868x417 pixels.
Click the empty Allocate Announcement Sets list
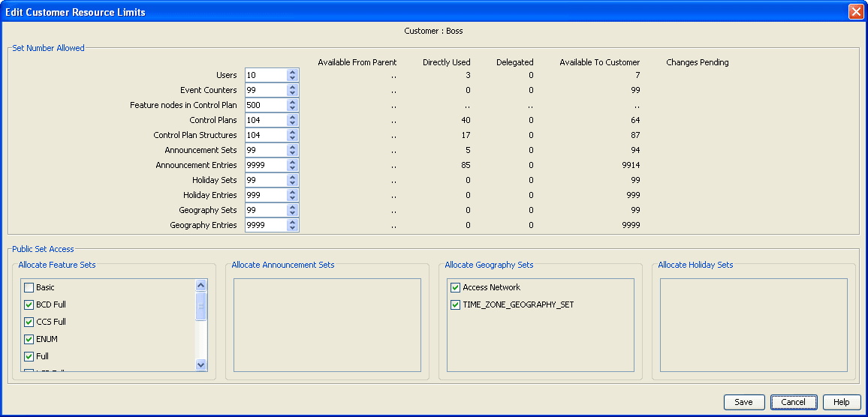[x=327, y=325]
